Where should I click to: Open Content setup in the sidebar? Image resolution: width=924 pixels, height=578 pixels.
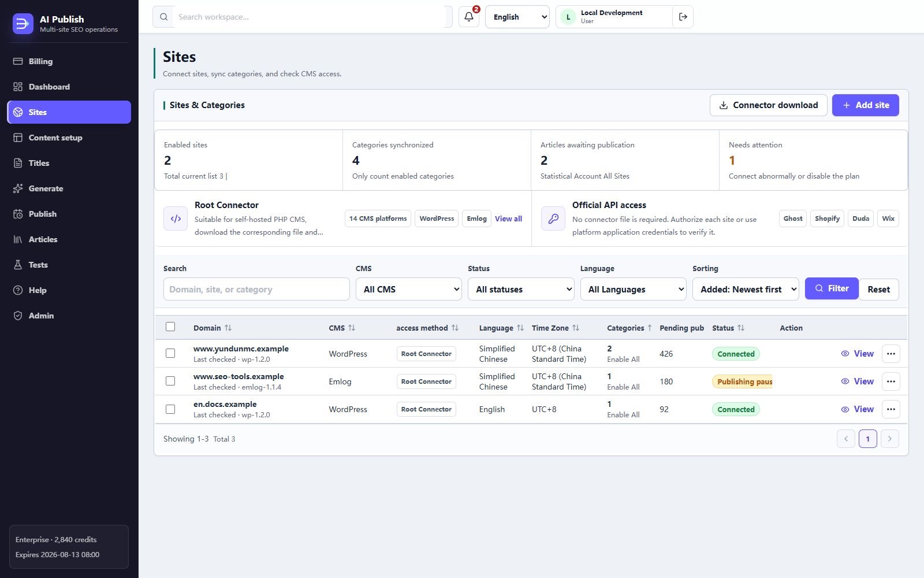pyautogui.click(x=69, y=138)
